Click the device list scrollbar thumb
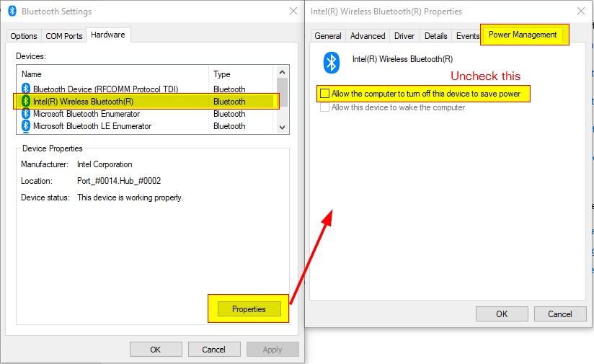Image resolution: width=594 pixels, height=364 pixels. click(283, 92)
